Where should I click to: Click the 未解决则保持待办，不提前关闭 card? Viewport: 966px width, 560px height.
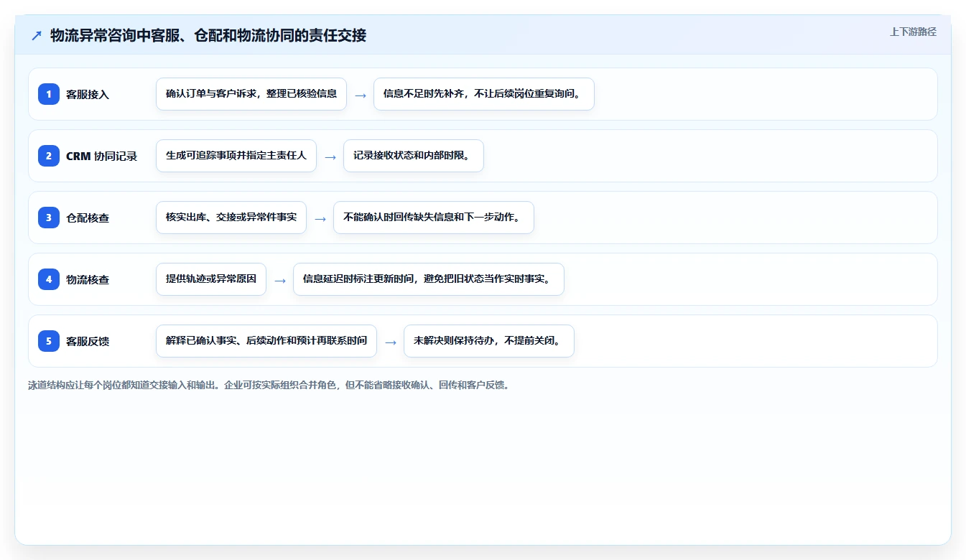pyautogui.click(x=489, y=341)
